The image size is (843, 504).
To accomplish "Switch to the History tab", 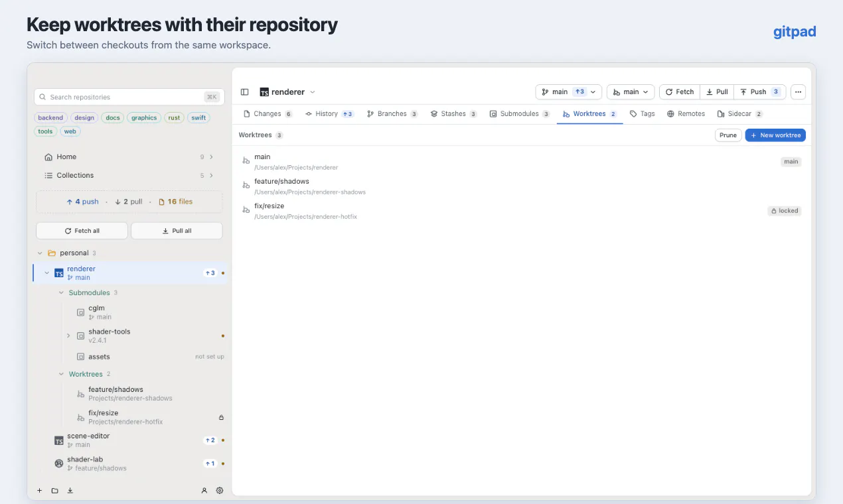I will pos(329,114).
